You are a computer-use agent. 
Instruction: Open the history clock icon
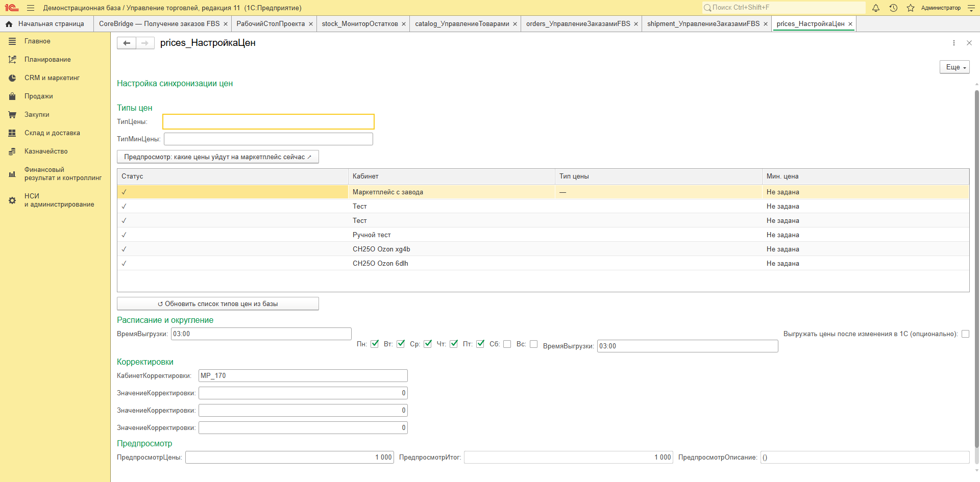893,8
